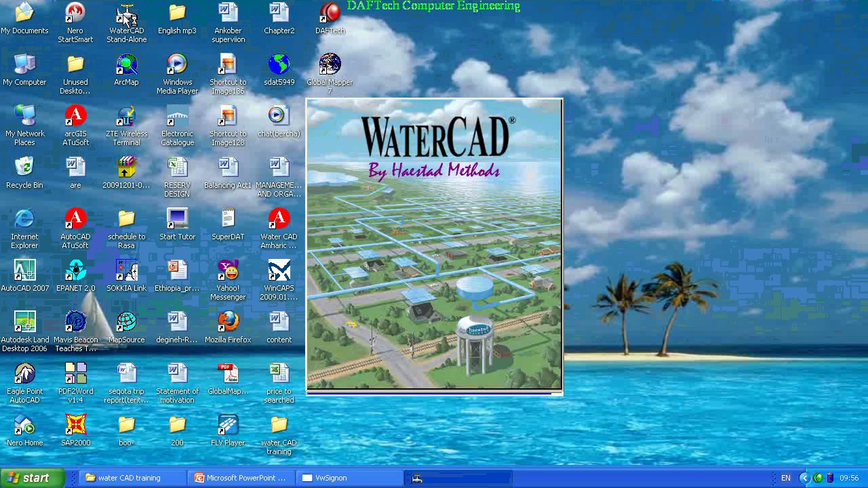This screenshot has width=868, height=488.
Task: Open Water CAD Amharic PDF
Action: 279,219
